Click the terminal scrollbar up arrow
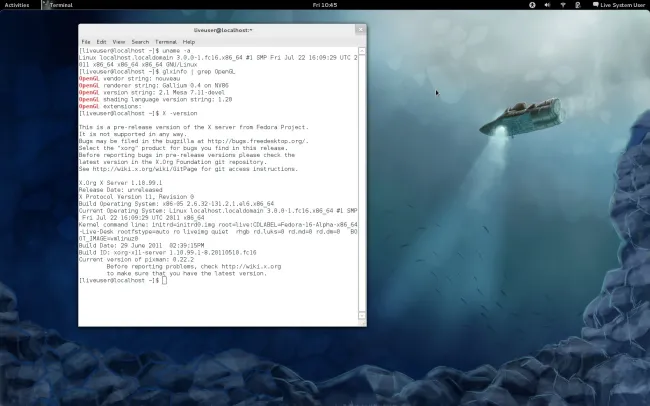The height and width of the screenshot is (406, 650). tap(362, 51)
